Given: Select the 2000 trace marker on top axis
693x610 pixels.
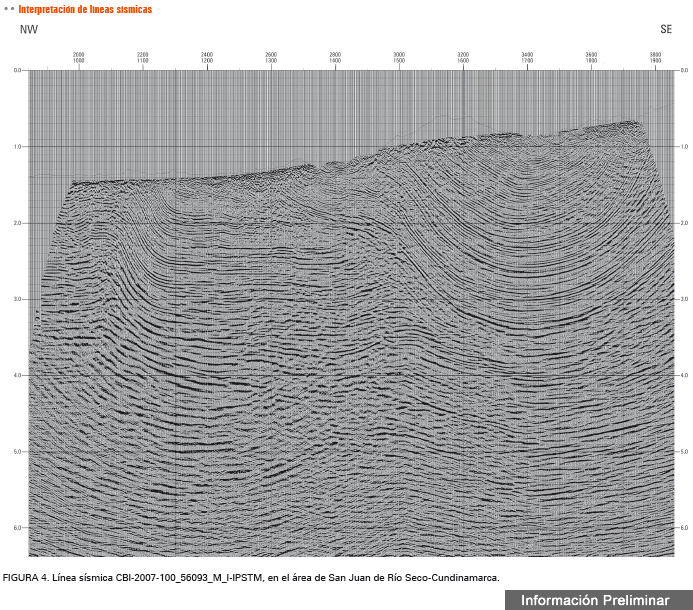Looking at the screenshot, I should (79, 54).
